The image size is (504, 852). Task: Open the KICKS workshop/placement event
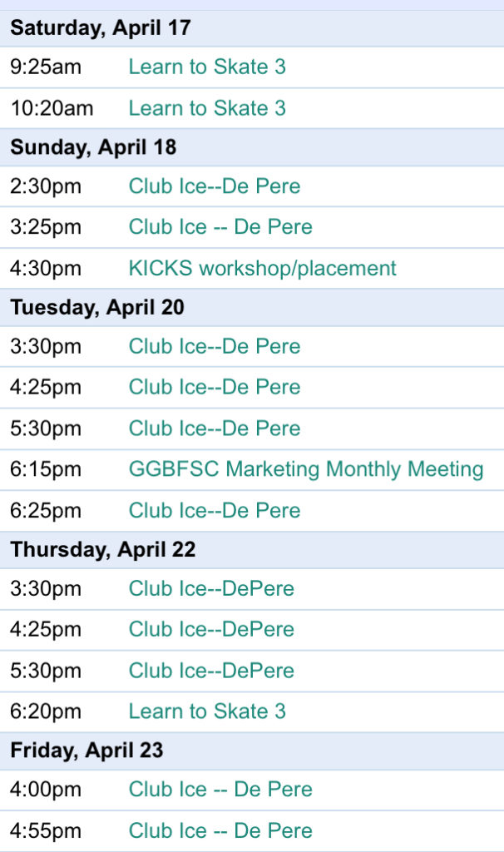point(262,268)
